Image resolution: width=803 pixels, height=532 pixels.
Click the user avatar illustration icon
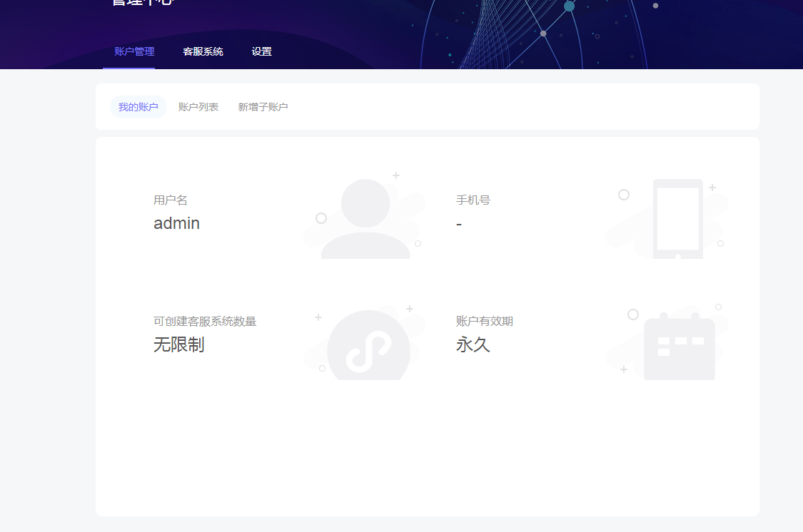coord(365,212)
